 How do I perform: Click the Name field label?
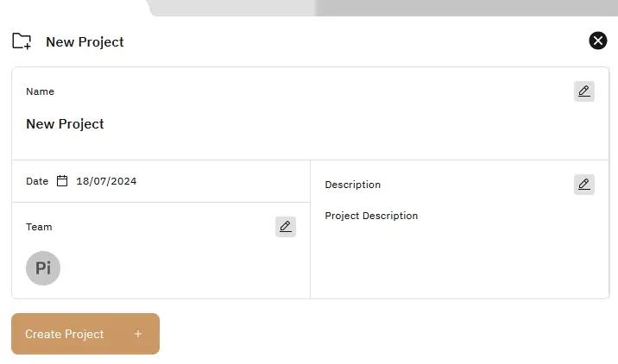pyautogui.click(x=40, y=91)
